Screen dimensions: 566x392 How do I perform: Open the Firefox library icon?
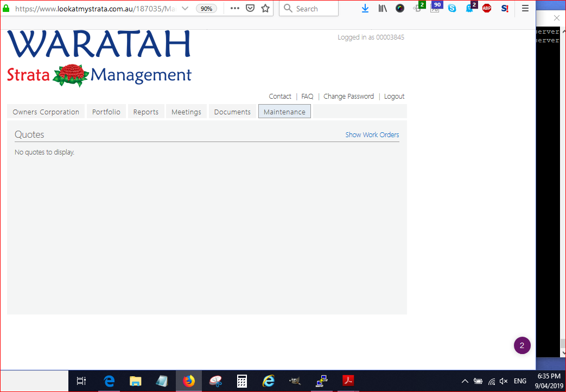(383, 9)
